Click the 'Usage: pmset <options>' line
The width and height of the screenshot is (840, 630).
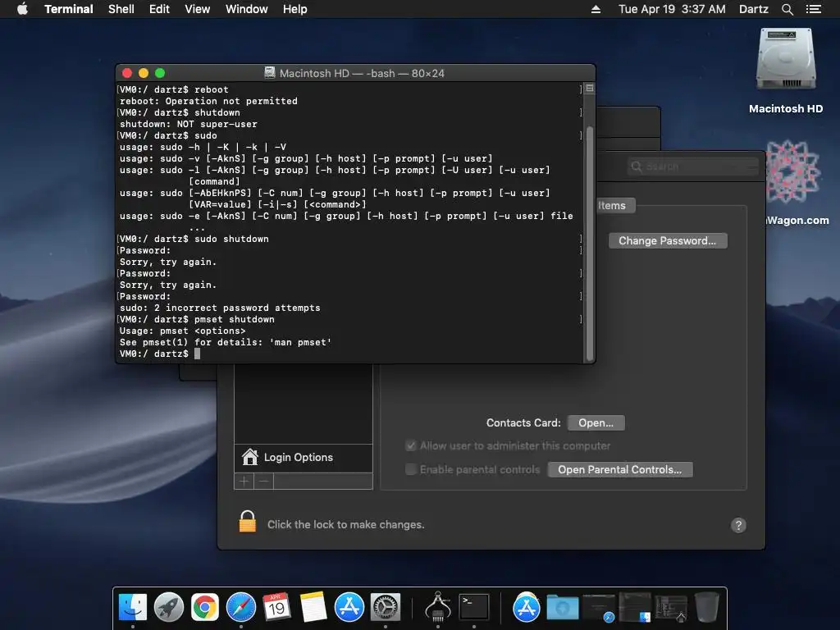pyautogui.click(x=183, y=331)
